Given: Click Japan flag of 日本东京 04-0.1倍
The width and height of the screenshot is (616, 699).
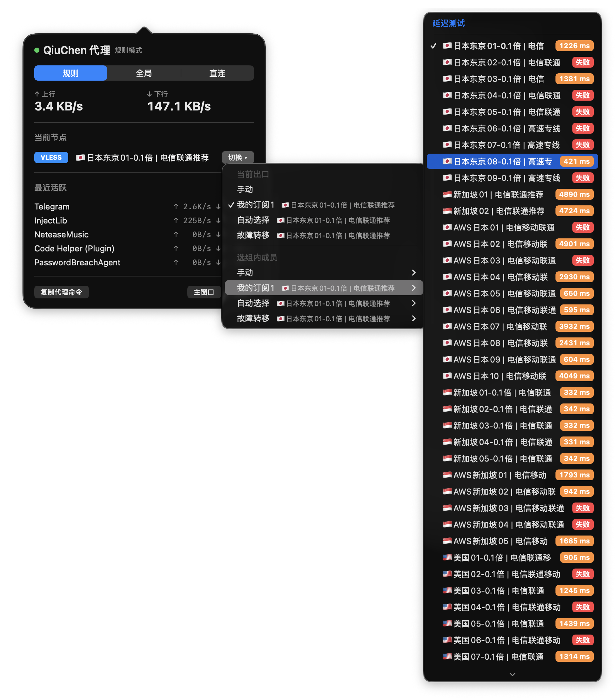Looking at the screenshot, I should pos(447,95).
